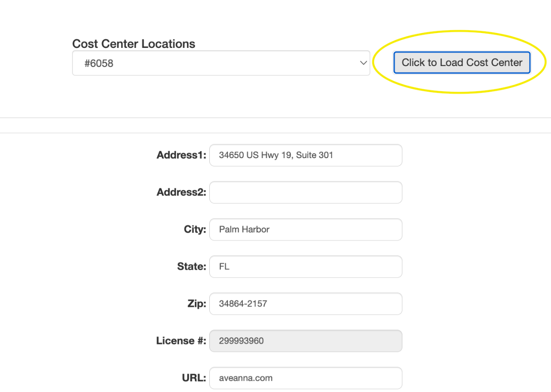Screen dimensions: 551x392
Task: Click the Zip field with 34864-2157
Action: click(305, 304)
